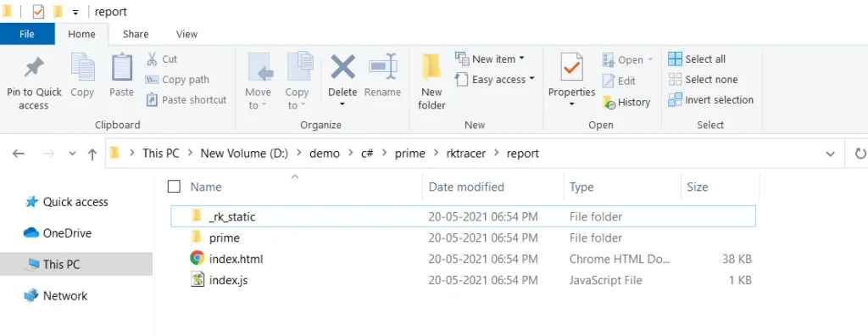Expand the Properties options arrow
The height and width of the screenshot is (336, 868).
point(571,104)
